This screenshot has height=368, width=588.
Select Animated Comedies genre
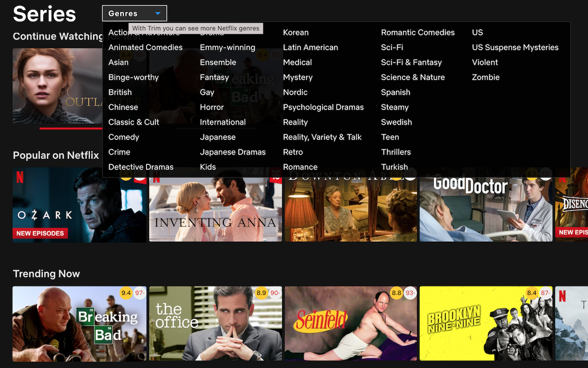click(x=146, y=47)
